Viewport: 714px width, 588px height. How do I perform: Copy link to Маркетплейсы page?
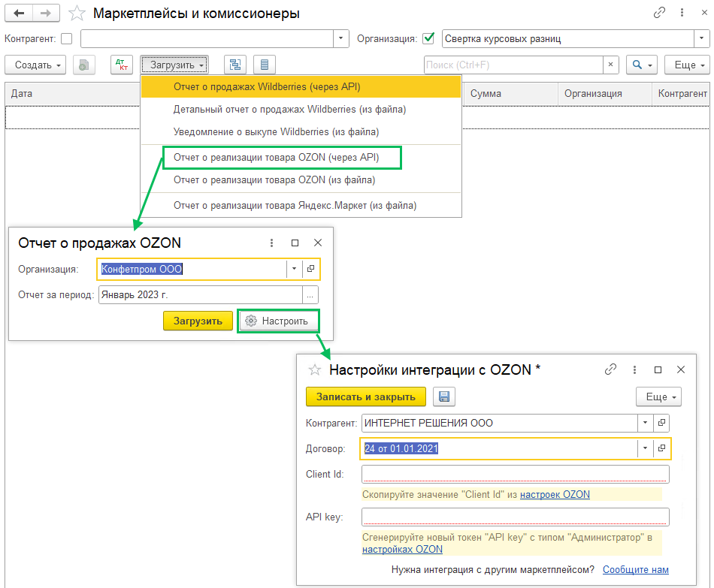click(x=659, y=13)
